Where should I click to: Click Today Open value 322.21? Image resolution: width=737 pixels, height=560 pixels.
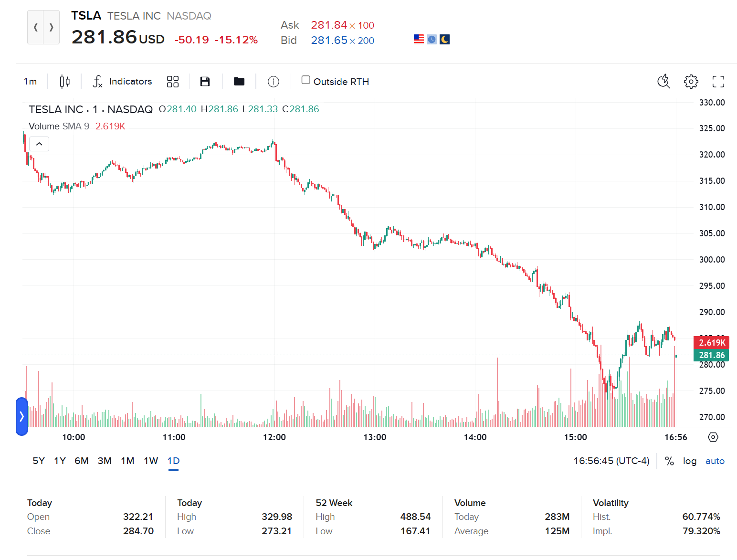pos(138,517)
